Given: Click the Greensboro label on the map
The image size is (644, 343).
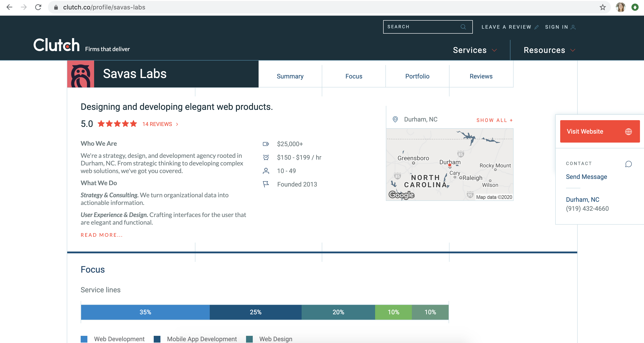Looking at the screenshot, I should pos(413,158).
